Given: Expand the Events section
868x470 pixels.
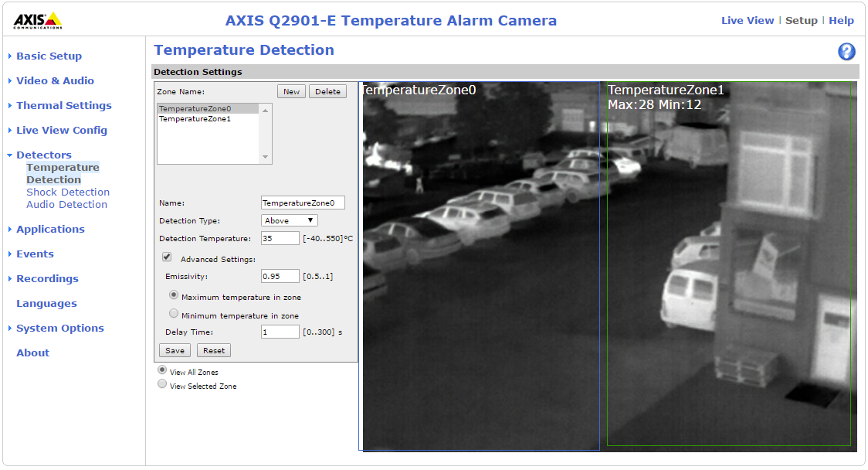Looking at the screenshot, I should (x=35, y=254).
